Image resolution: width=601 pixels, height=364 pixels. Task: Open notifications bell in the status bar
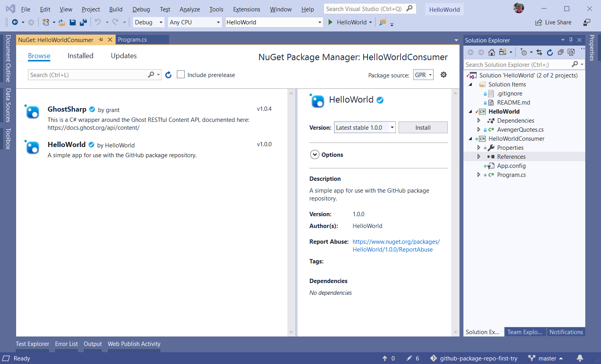(x=580, y=358)
